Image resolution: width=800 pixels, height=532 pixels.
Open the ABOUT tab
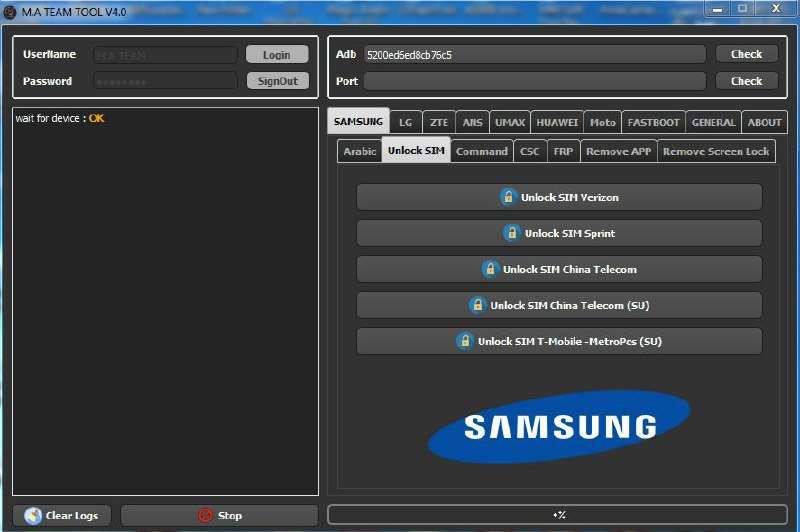tap(765, 122)
